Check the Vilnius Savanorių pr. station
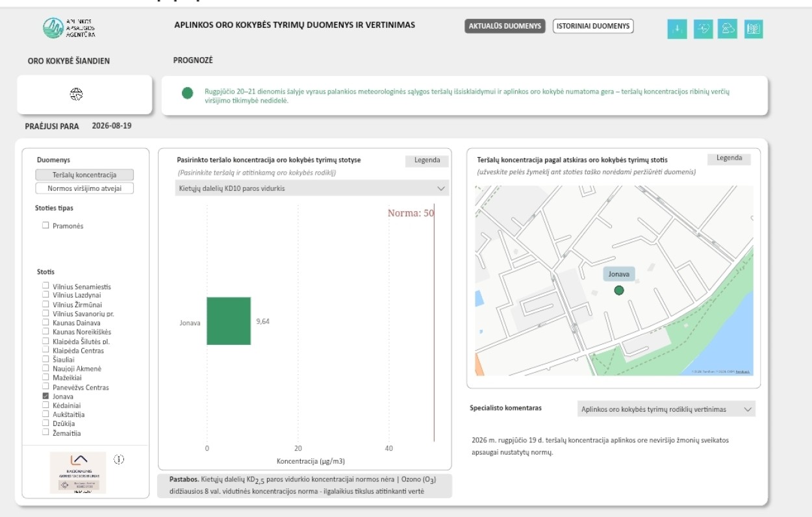 pos(45,313)
